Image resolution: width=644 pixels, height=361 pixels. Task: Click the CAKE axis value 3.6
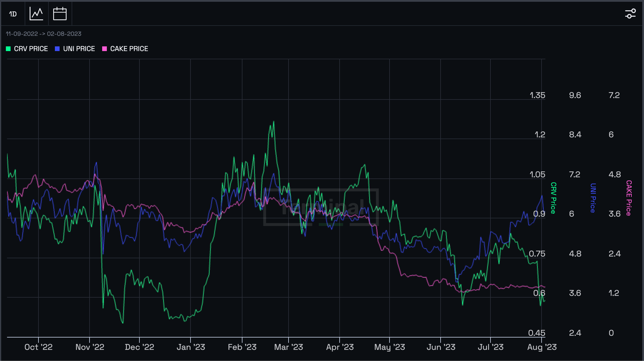[x=615, y=214]
